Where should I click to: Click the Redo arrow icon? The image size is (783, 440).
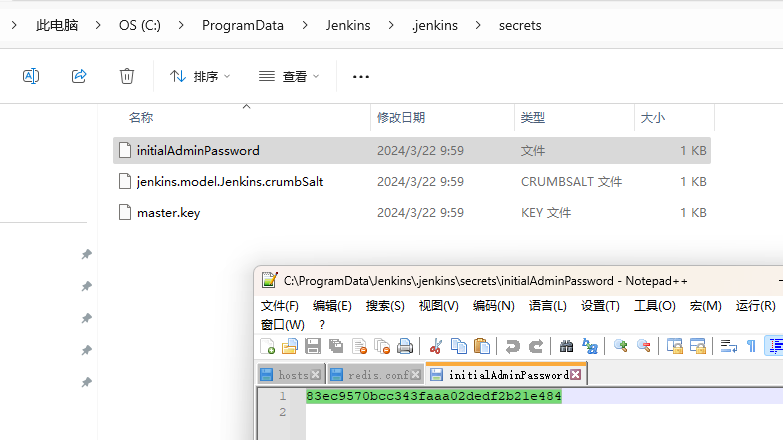tap(536, 346)
